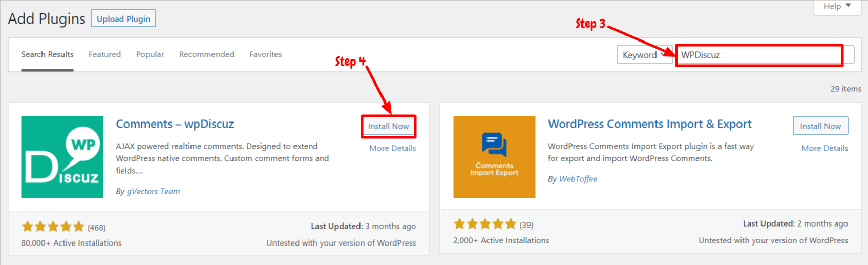Open the Comments – wpDiscuz title link
This screenshot has height=265, width=868.
pyautogui.click(x=175, y=124)
